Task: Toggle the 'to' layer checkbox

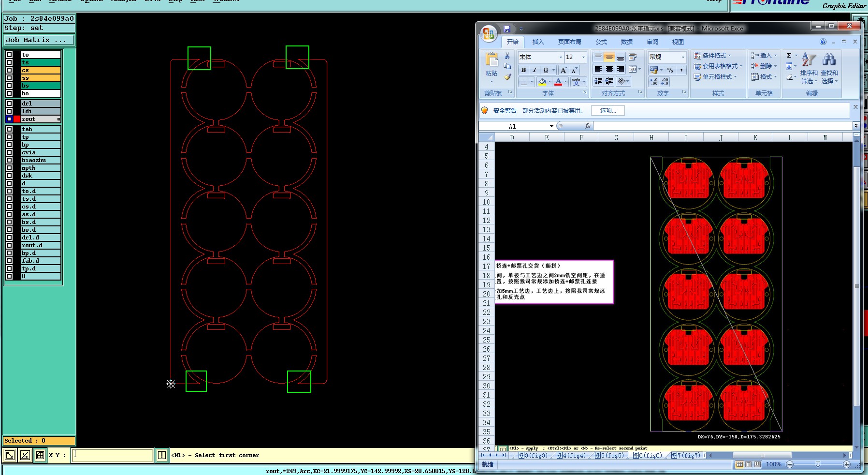Action: pyautogui.click(x=9, y=55)
